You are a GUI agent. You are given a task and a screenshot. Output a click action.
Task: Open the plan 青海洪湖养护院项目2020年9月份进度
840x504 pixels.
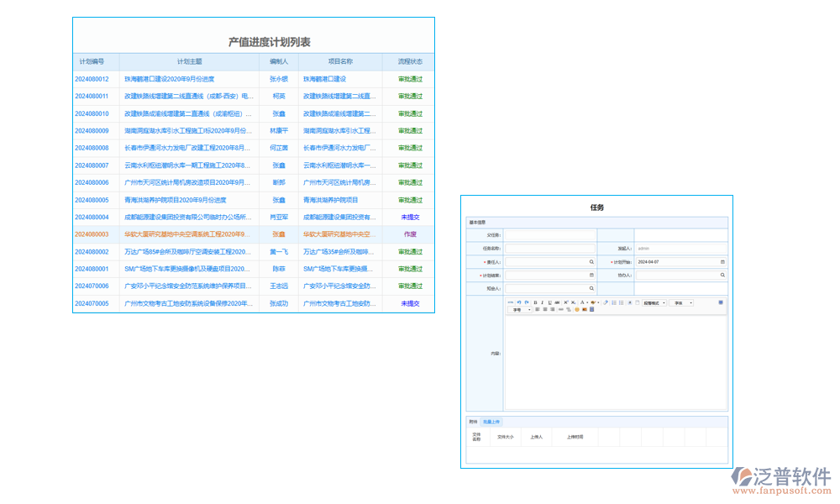click(x=176, y=200)
